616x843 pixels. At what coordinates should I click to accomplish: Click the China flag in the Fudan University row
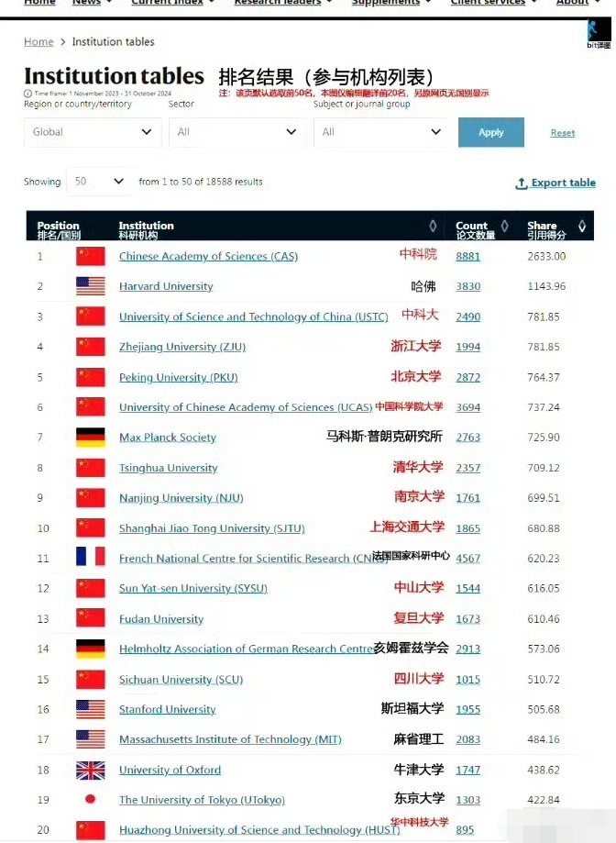pyautogui.click(x=90, y=619)
